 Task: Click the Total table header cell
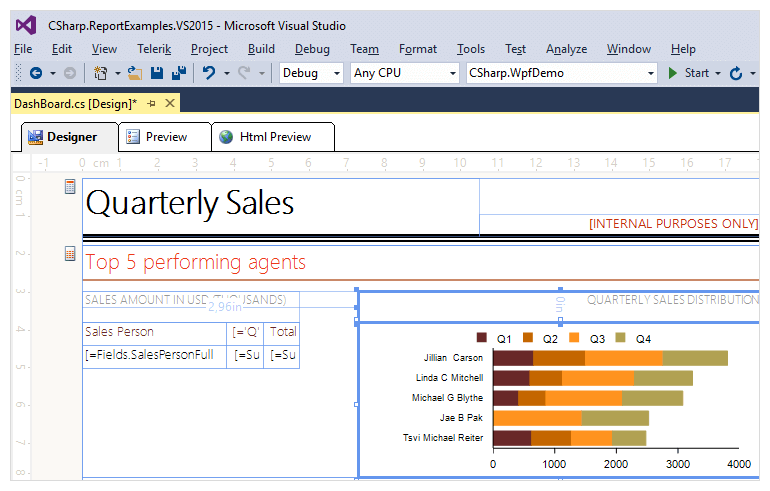282,332
